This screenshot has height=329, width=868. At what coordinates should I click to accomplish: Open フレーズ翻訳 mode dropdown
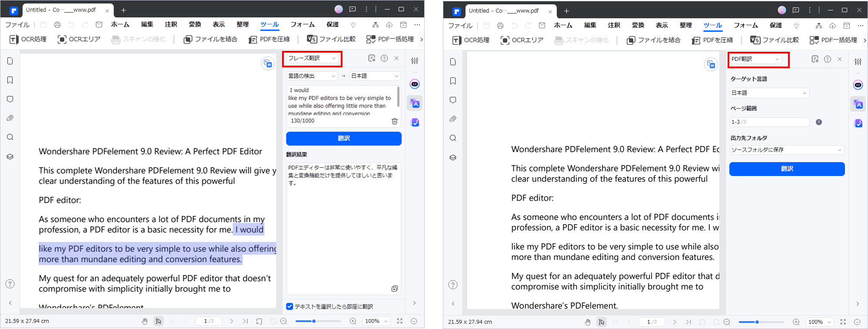pos(312,58)
